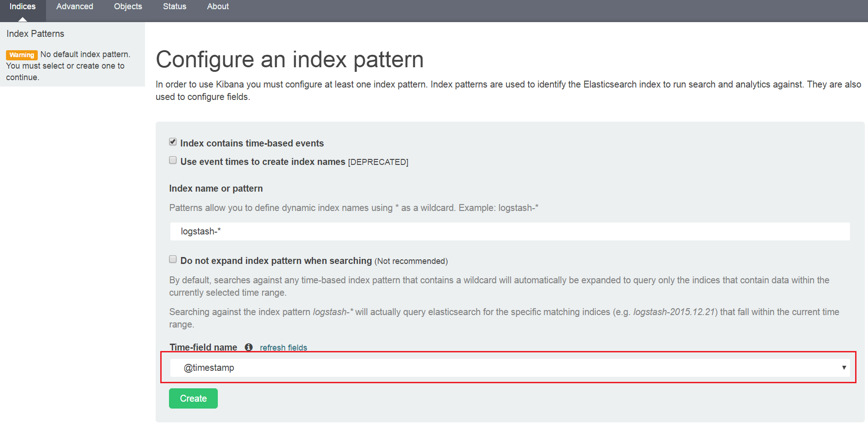The height and width of the screenshot is (427, 868).
Task: Click the refresh fields link
Action: click(283, 348)
